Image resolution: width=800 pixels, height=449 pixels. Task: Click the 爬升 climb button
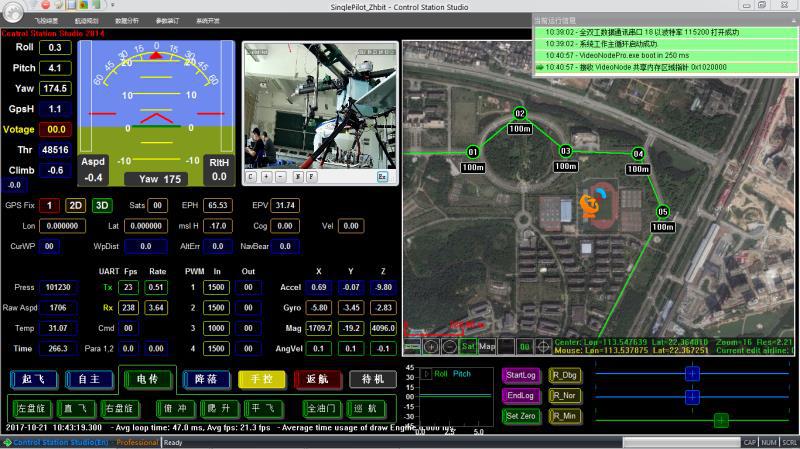click(219, 408)
